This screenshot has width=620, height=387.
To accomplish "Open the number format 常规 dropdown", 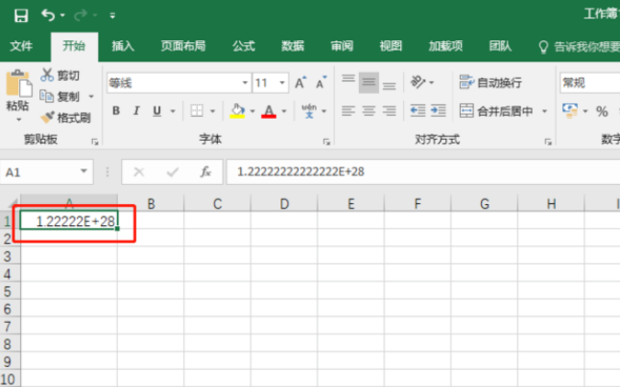I will pyautogui.click(x=590, y=83).
